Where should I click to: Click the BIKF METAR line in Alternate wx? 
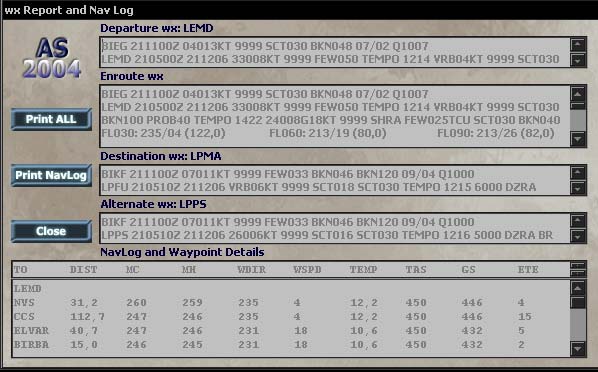pos(288,222)
